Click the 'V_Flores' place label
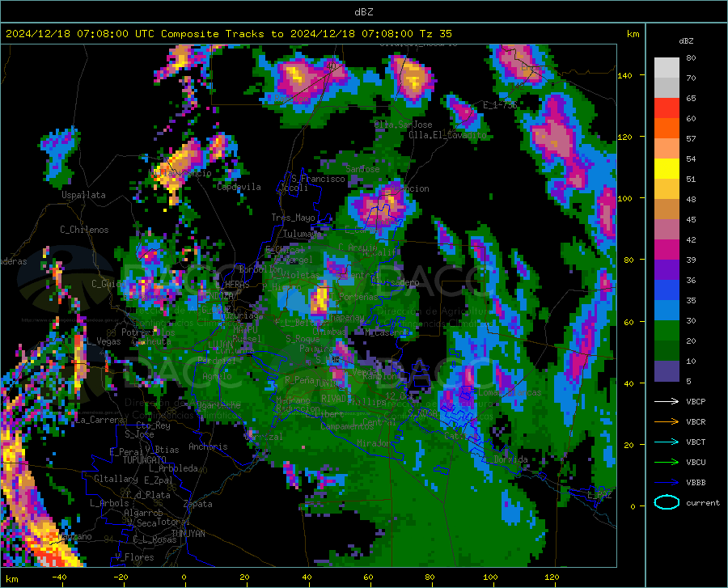 click(134, 557)
